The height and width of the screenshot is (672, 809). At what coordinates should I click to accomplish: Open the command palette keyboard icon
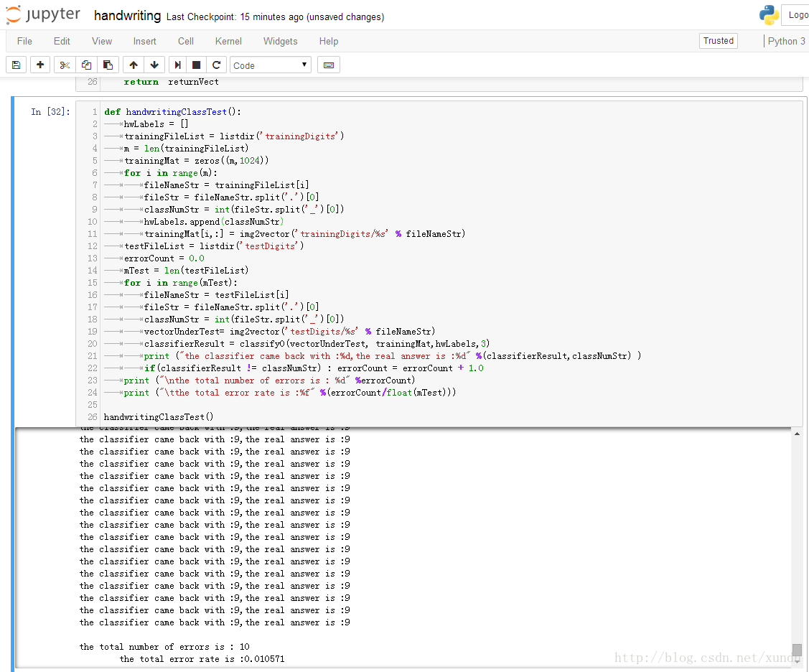click(x=329, y=65)
